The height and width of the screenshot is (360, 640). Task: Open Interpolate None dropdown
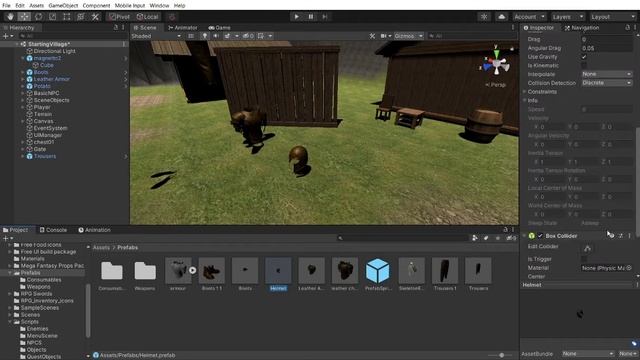(x=607, y=74)
